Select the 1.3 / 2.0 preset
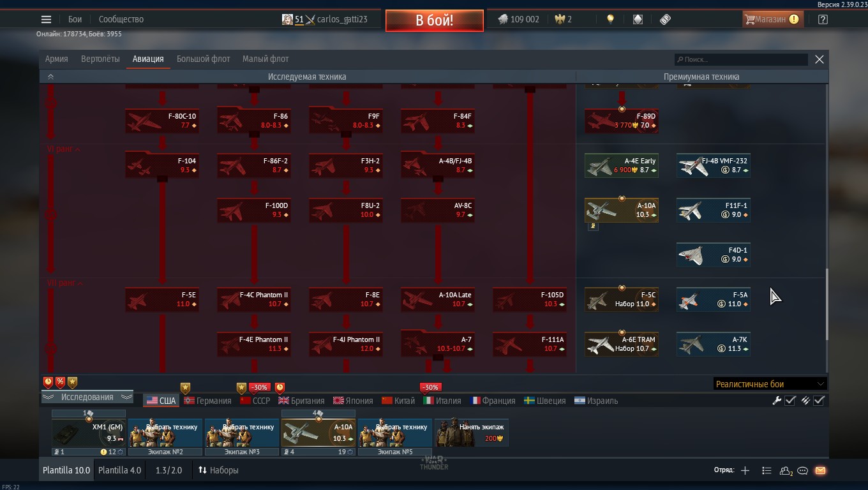 pos(168,470)
